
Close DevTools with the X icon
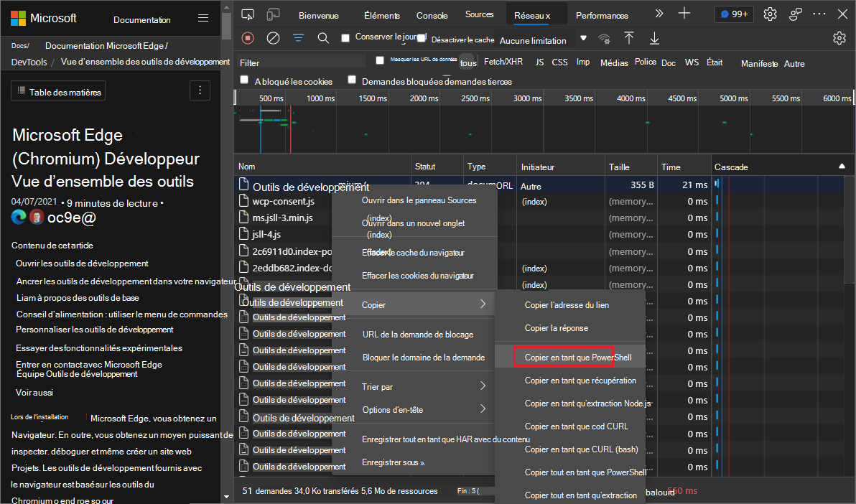pyautogui.click(x=842, y=14)
